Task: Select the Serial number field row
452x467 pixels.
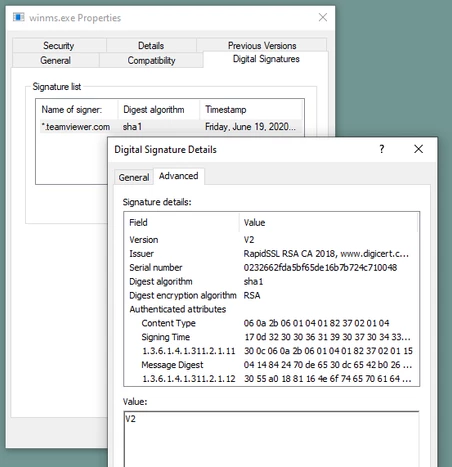Action: [x=271, y=268]
